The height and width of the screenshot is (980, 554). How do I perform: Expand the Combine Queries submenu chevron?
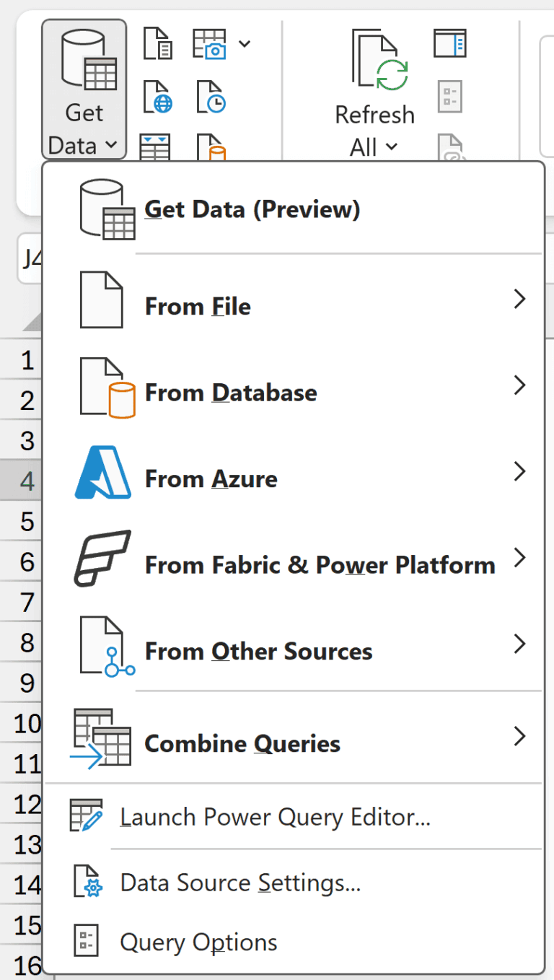[519, 736]
